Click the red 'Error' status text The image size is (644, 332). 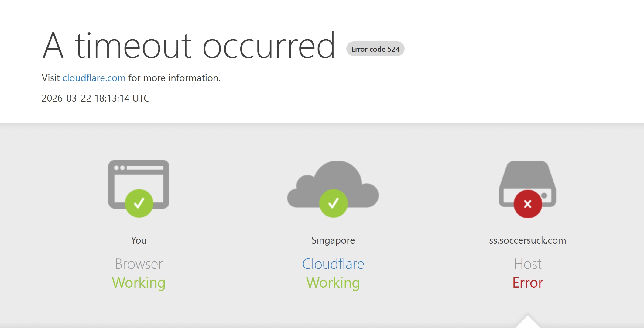click(527, 282)
